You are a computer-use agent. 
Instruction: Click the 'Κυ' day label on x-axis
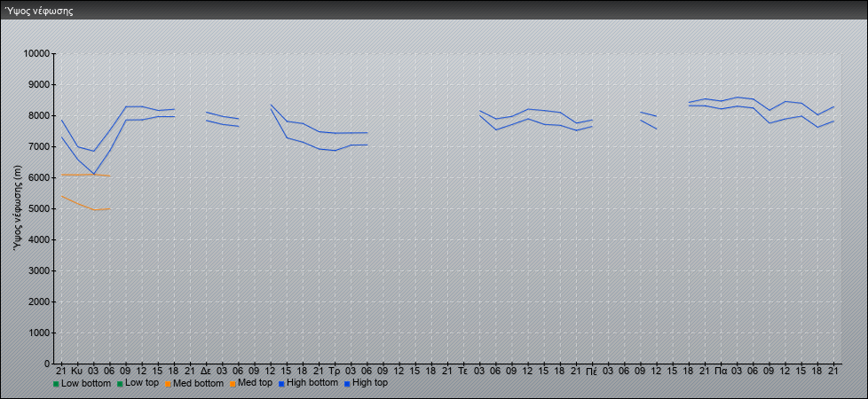click(77, 372)
